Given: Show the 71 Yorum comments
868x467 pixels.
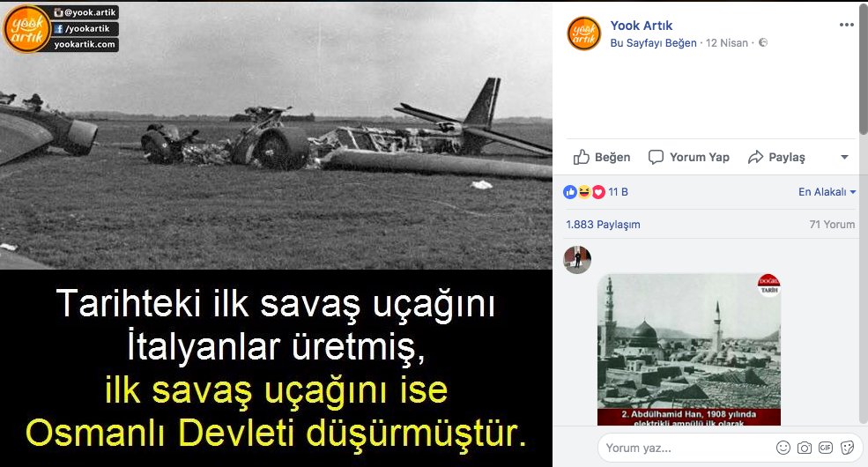Looking at the screenshot, I should (832, 225).
